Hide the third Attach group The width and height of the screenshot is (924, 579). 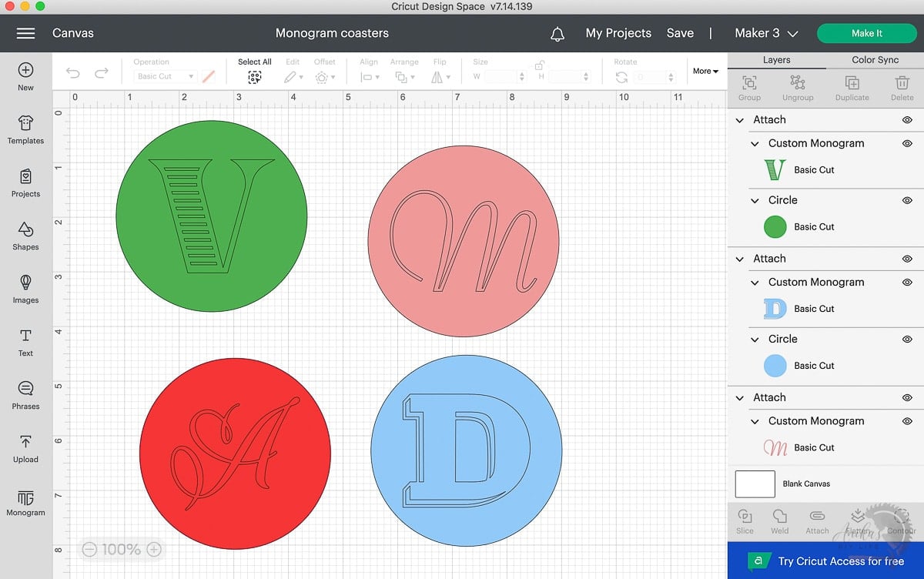(907, 398)
